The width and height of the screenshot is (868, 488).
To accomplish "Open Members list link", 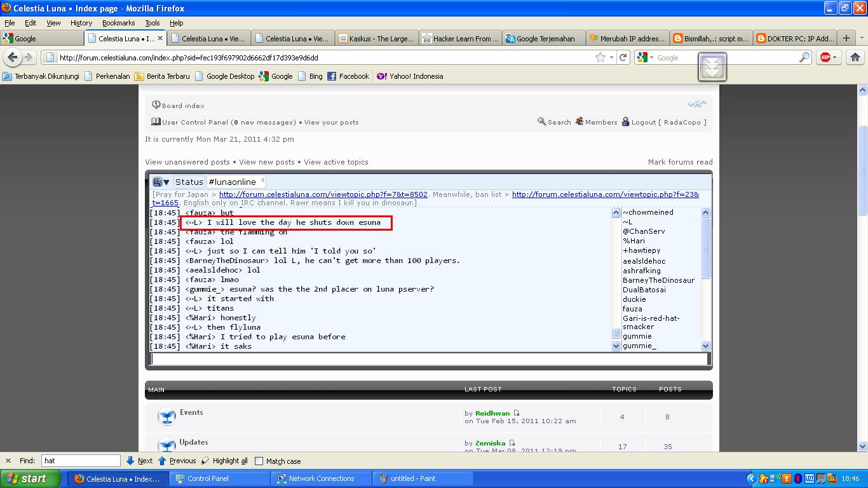I will (601, 123).
